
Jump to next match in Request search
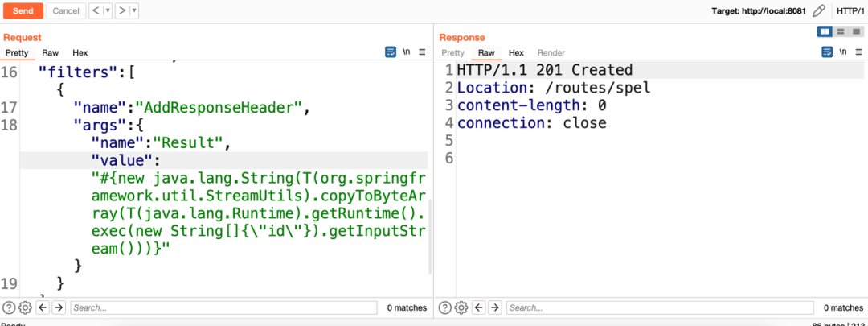[x=59, y=307]
